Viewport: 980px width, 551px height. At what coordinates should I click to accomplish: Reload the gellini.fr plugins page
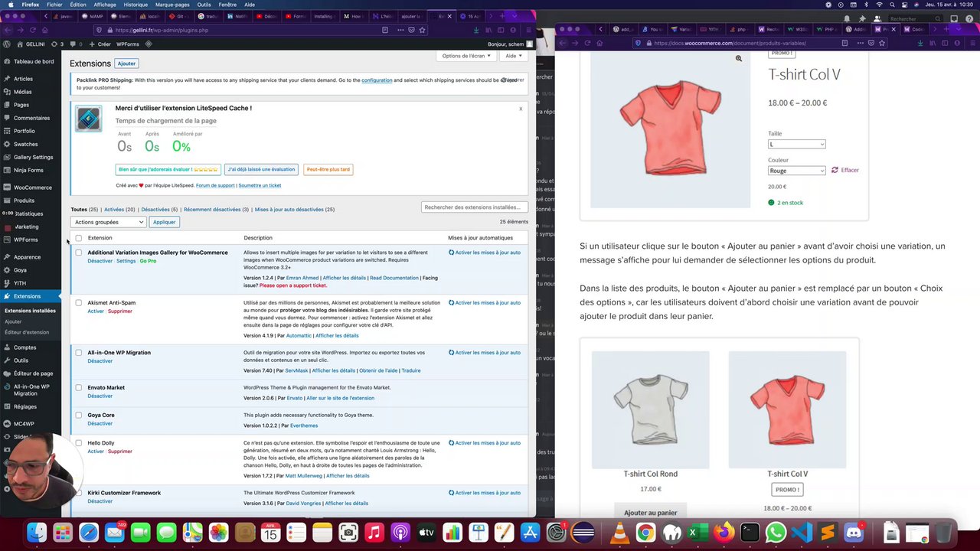click(31, 30)
